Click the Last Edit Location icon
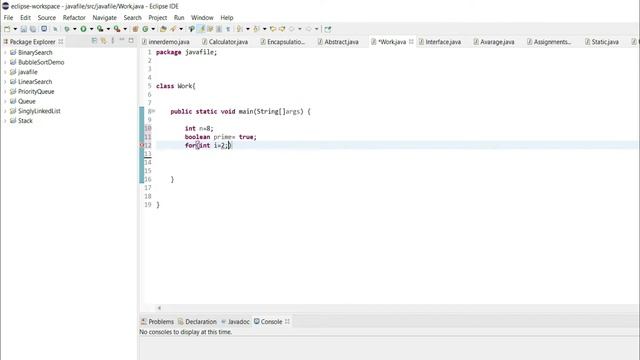The image size is (640, 360). 273,29
